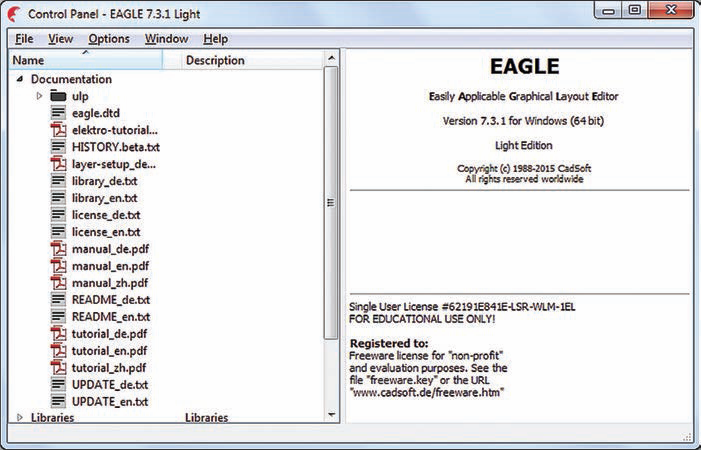Open the Options menu
Image resolution: width=701 pixels, height=450 pixels.
(109, 39)
